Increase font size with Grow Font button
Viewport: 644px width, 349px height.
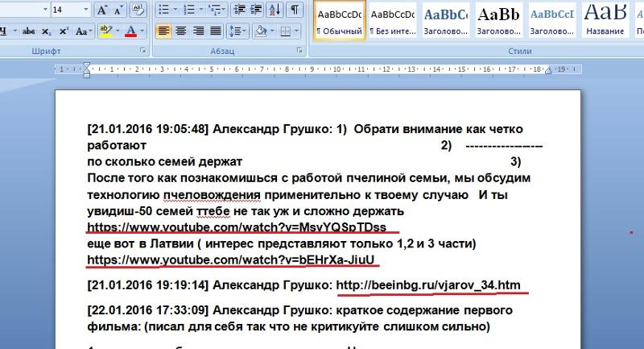click(x=101, y=10)
